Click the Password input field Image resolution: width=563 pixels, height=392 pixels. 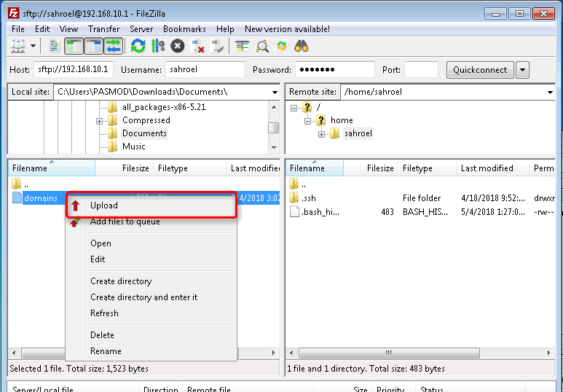click(x=334, y=69)
